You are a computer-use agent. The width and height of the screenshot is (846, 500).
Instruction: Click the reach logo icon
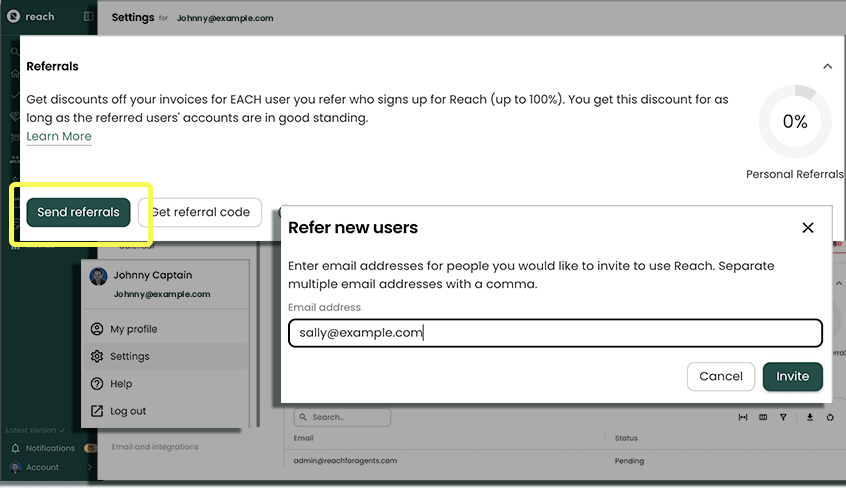(13, 17)
